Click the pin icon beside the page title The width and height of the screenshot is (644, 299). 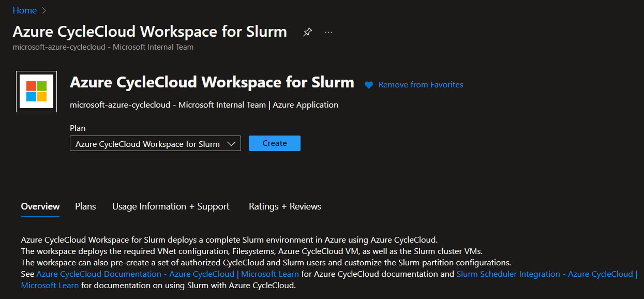(307, 32)
